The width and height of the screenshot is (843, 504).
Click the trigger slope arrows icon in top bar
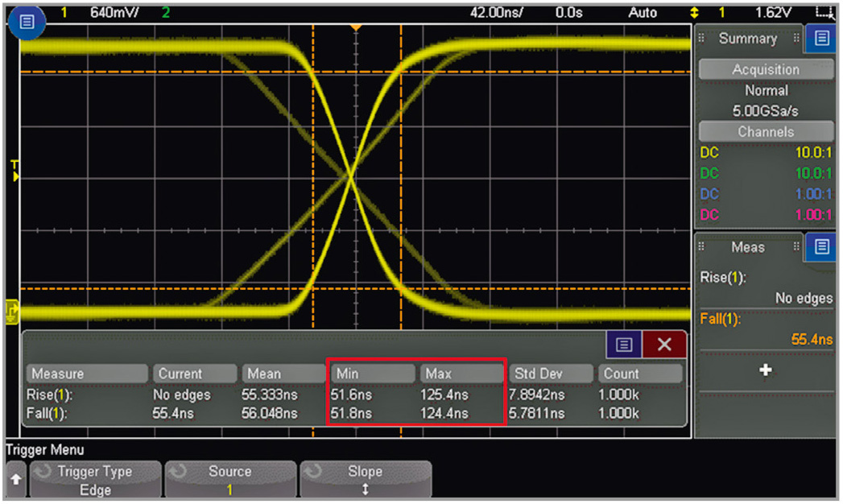(x=695, y=13)
